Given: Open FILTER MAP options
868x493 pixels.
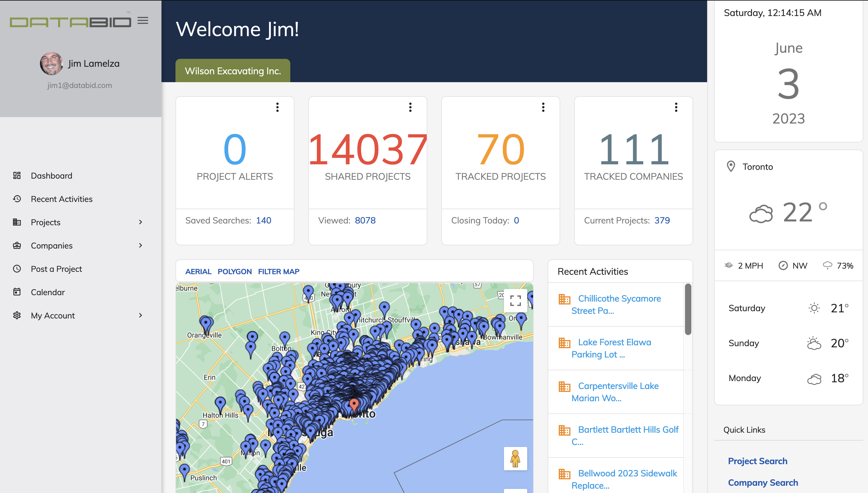Looking at the screenshot, I should 279,272.
